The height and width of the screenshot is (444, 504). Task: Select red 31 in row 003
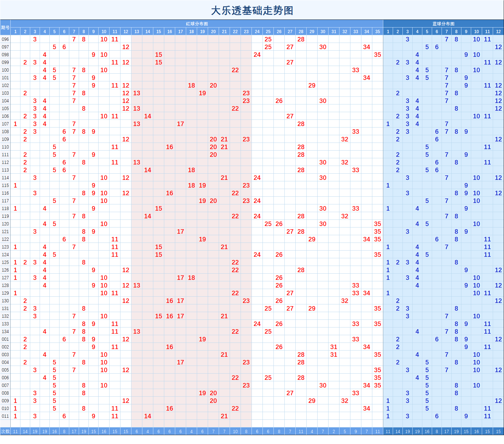point(334,354)
